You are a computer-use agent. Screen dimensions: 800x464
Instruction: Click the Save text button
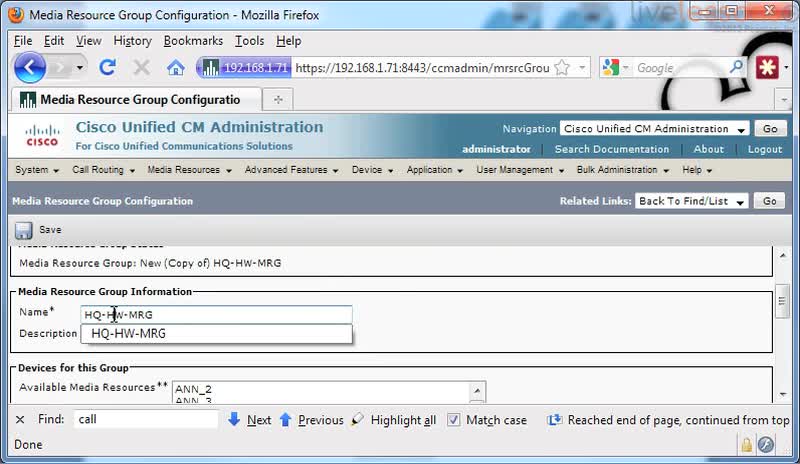tap(50, 230)
